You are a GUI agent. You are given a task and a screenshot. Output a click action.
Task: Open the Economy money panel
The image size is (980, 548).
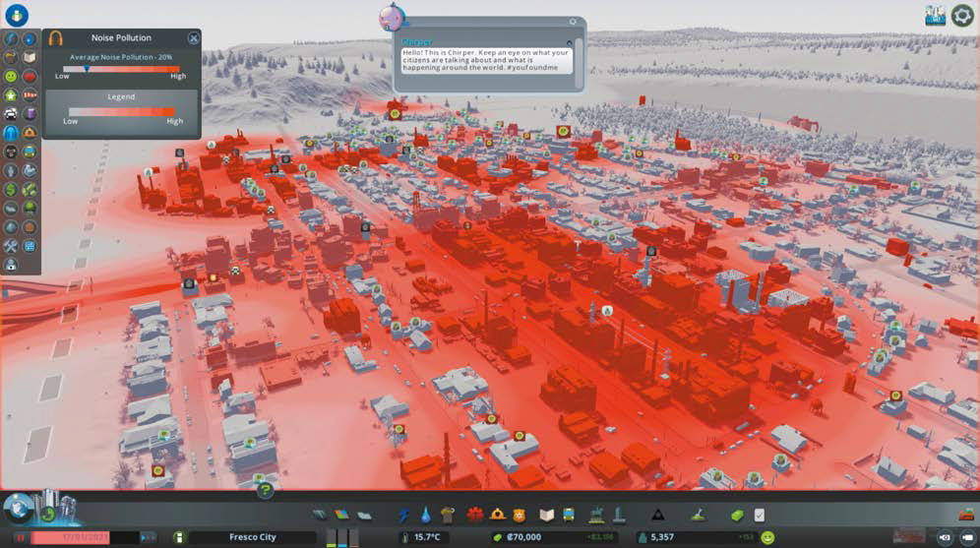pos(738,516)
